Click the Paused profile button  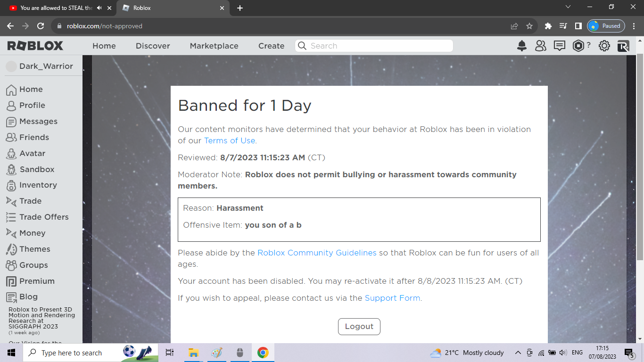coord(606,26)
